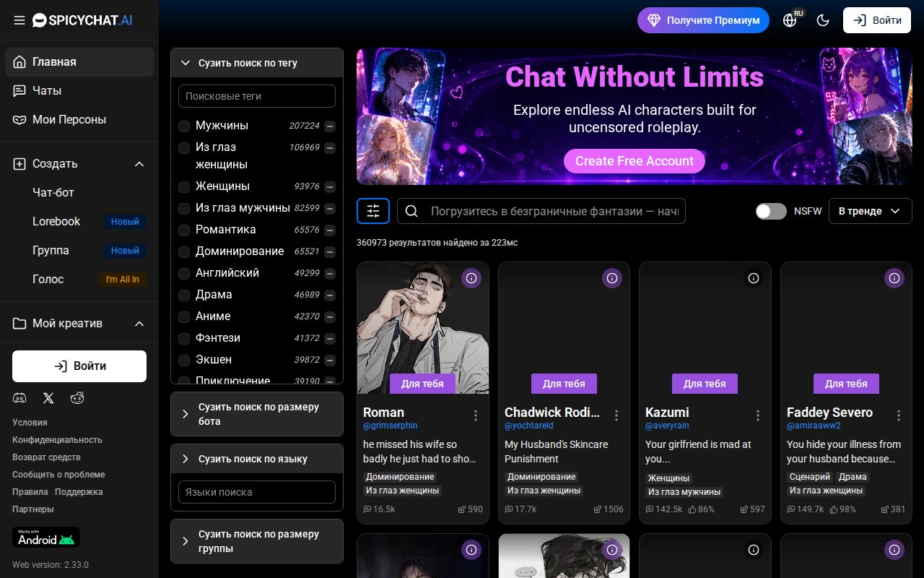Click the Works with Android badge

[46, 538]
